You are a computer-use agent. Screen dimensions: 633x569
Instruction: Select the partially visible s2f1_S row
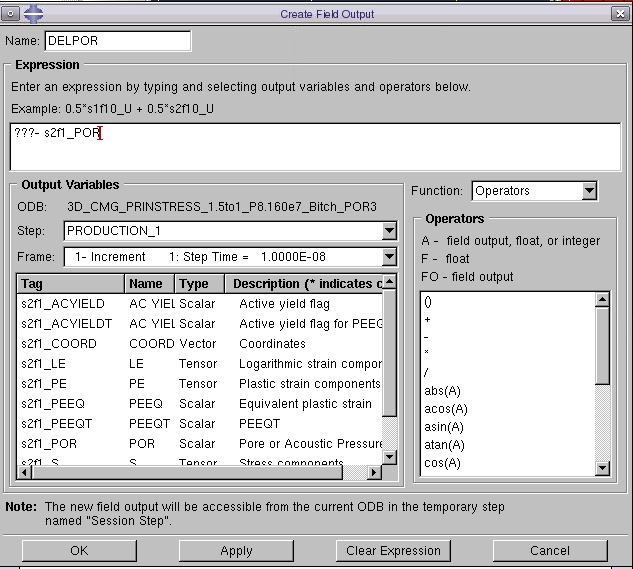(200, 460)
